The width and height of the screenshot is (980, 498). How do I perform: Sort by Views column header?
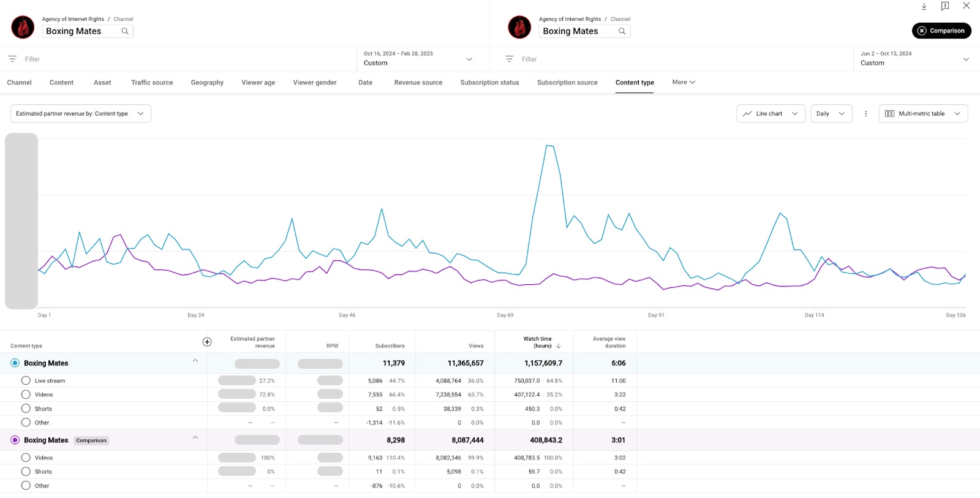coord(476,346)
